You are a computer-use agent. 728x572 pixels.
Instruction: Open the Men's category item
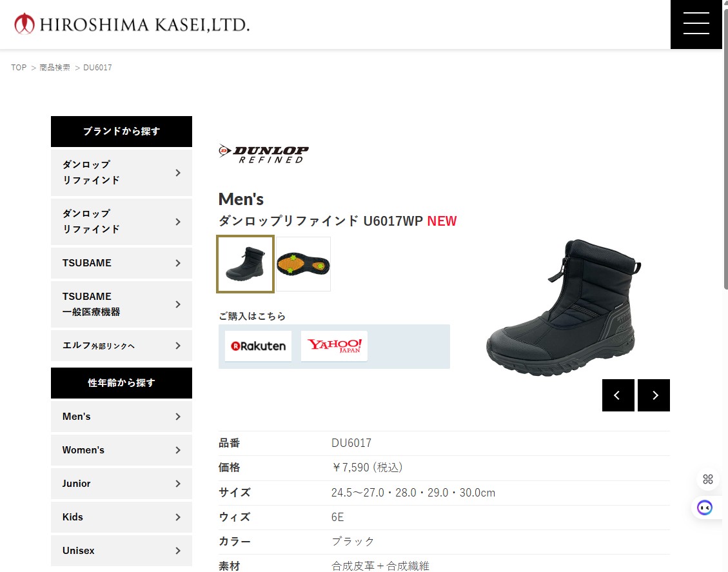point(122,417)
